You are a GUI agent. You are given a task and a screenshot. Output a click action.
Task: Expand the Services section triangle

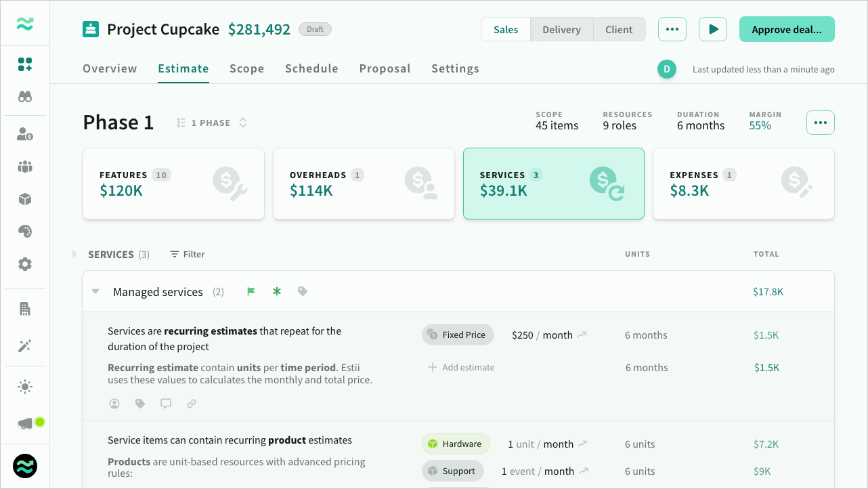[x=74, y=255]
